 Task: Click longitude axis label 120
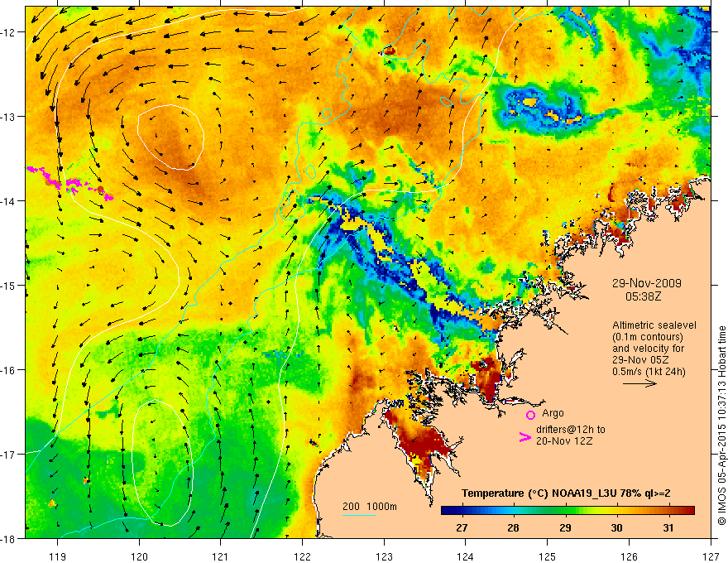point(139,556)
